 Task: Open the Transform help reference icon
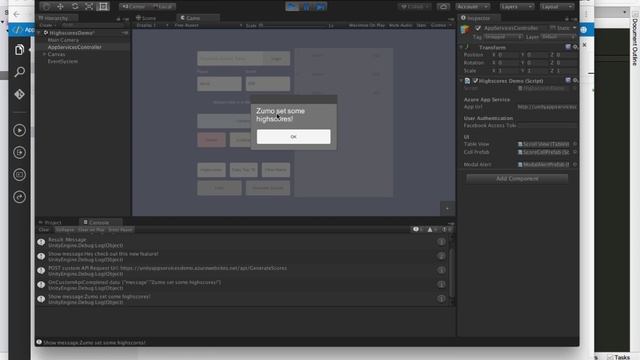pos(568,47)
